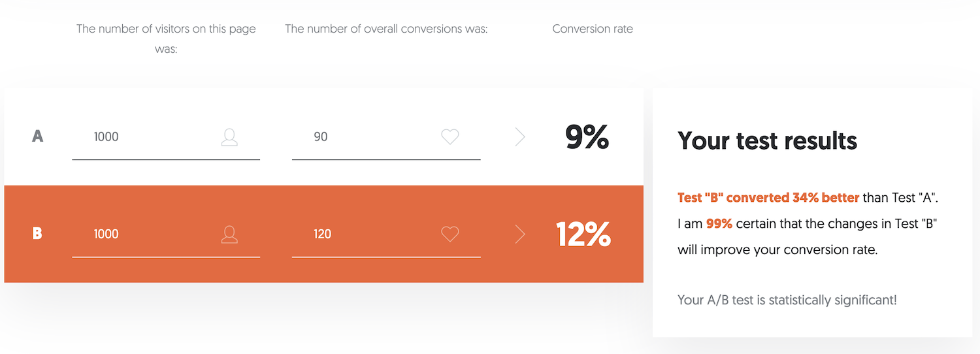The height and width of the screenshot is (354, 980).
Task: Click the "Conversion rate" column header
Action: 593,29
